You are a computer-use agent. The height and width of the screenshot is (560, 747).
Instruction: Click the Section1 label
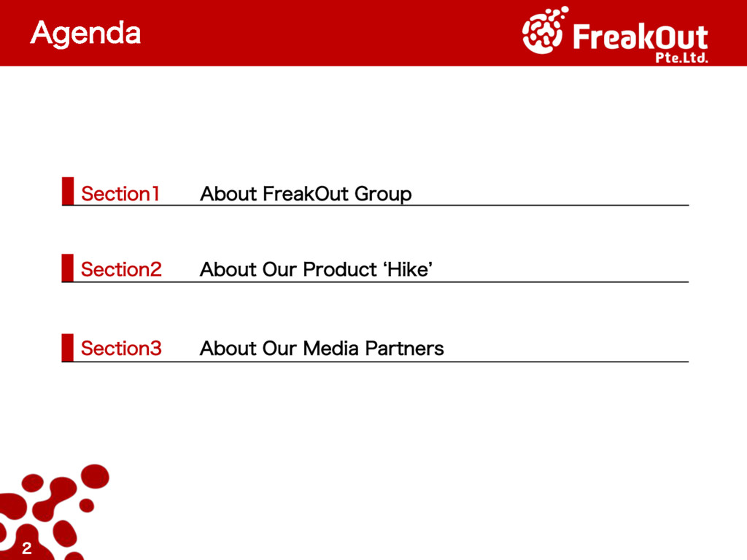click(x=120, y=194)
